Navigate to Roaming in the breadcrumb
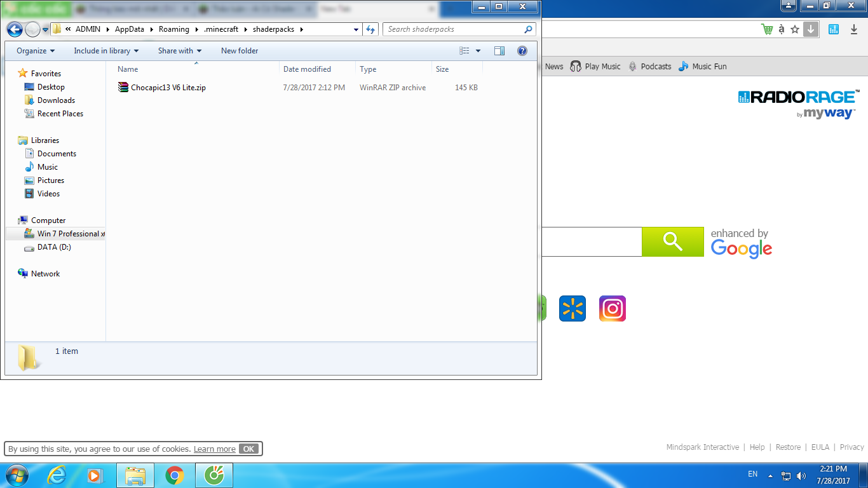Image resolution: width=868 pixels, height=488 pixels. [x=174, y=29]
